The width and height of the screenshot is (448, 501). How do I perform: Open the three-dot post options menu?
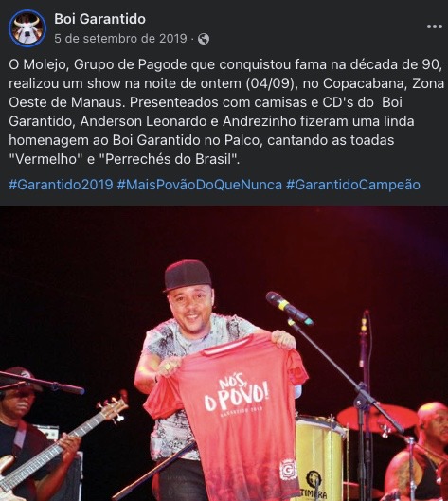click(x=434, y=27)
